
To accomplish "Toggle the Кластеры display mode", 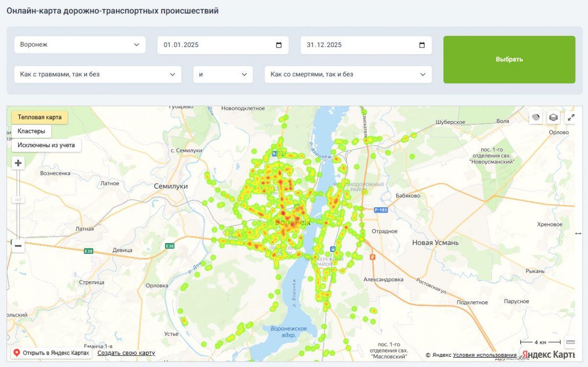I will [31, 131].
